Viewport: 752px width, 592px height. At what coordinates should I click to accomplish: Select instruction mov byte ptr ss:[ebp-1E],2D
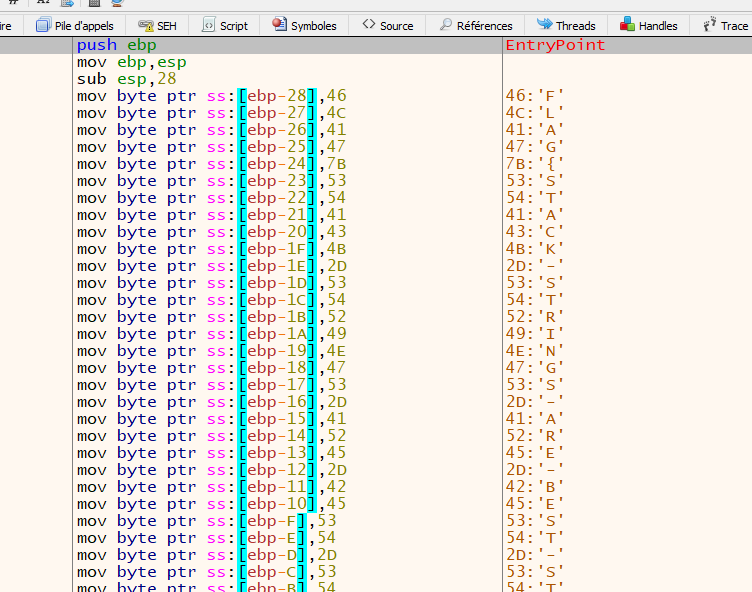[212, 266]
